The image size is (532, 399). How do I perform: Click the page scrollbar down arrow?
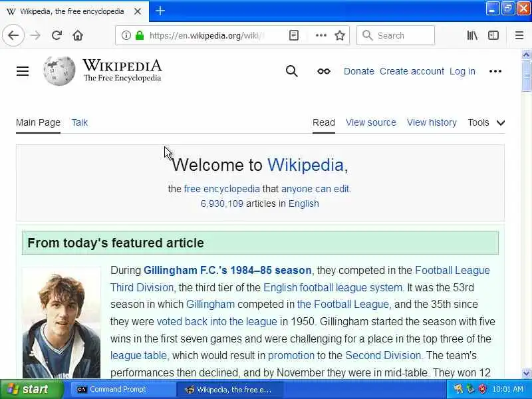pyautogui.click(x=526, y=374)
